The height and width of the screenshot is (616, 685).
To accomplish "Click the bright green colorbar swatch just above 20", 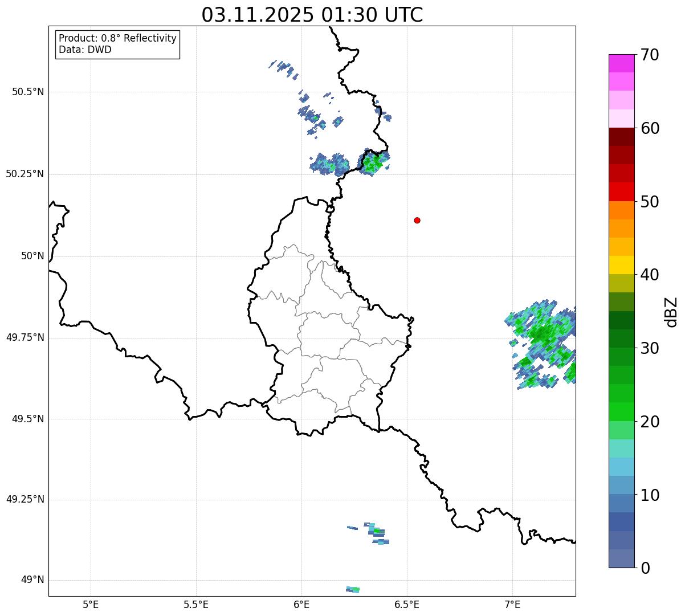I will 621,411.
